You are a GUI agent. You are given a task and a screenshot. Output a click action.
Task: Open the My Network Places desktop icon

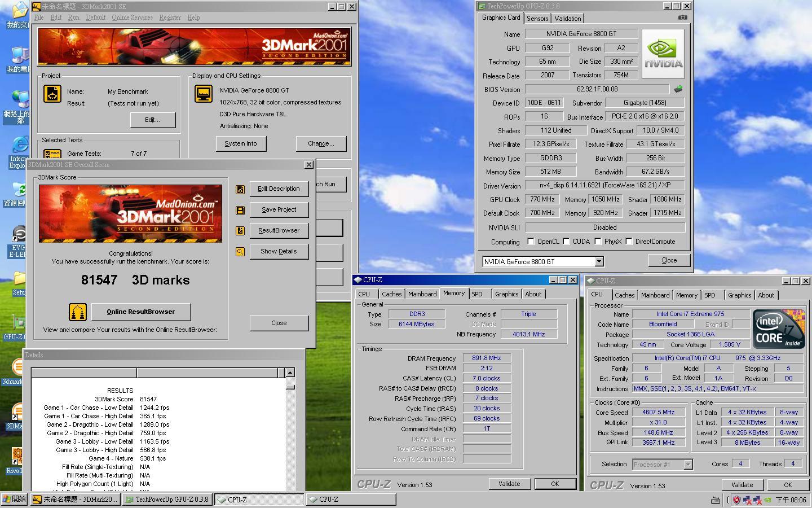click(17, 107)
